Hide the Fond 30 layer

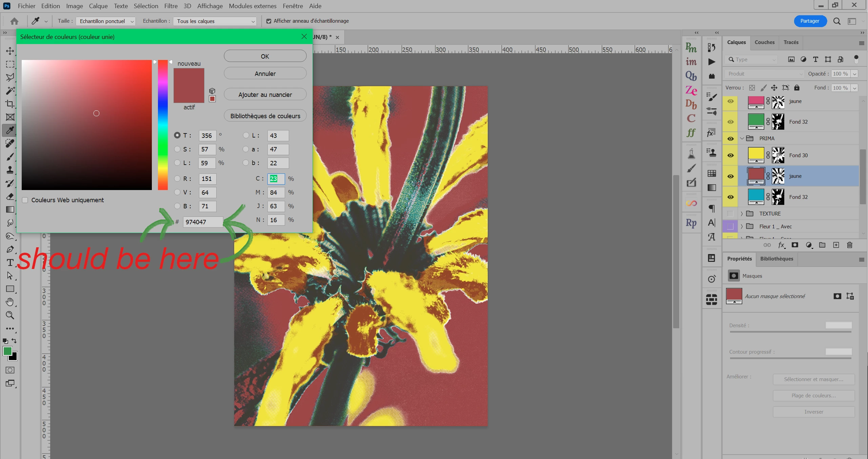730,155
